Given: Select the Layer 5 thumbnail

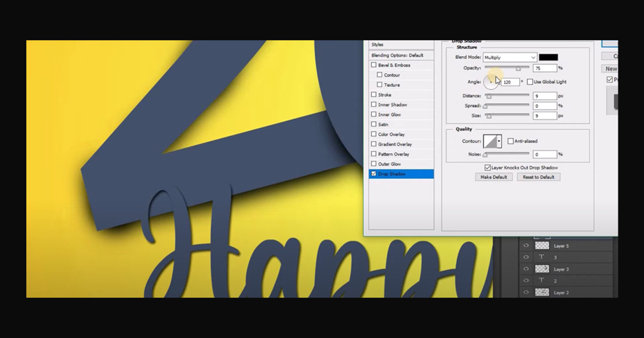Looking at the screenshot, I should point(542,246).
